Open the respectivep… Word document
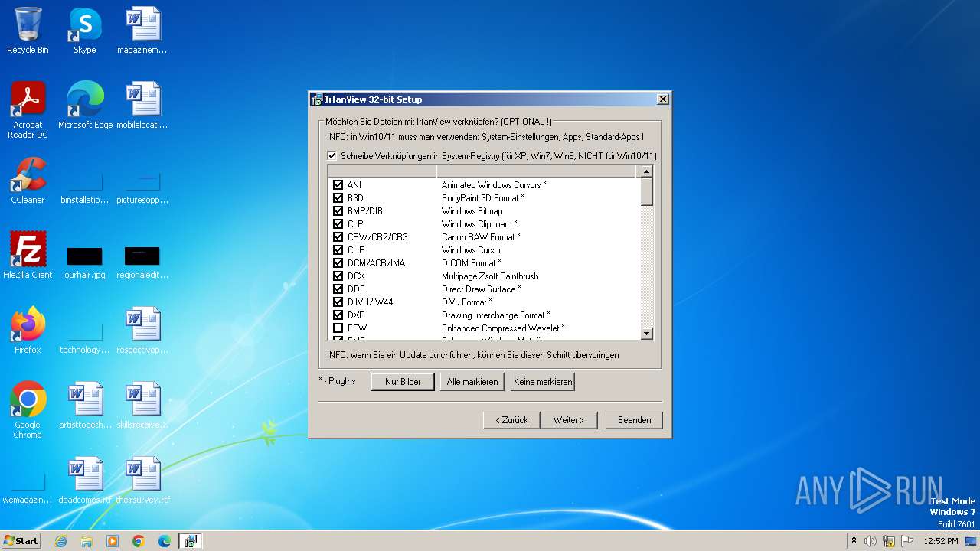Image resolution: width=980 pixels, height=551 pixels. coord(142,330)
